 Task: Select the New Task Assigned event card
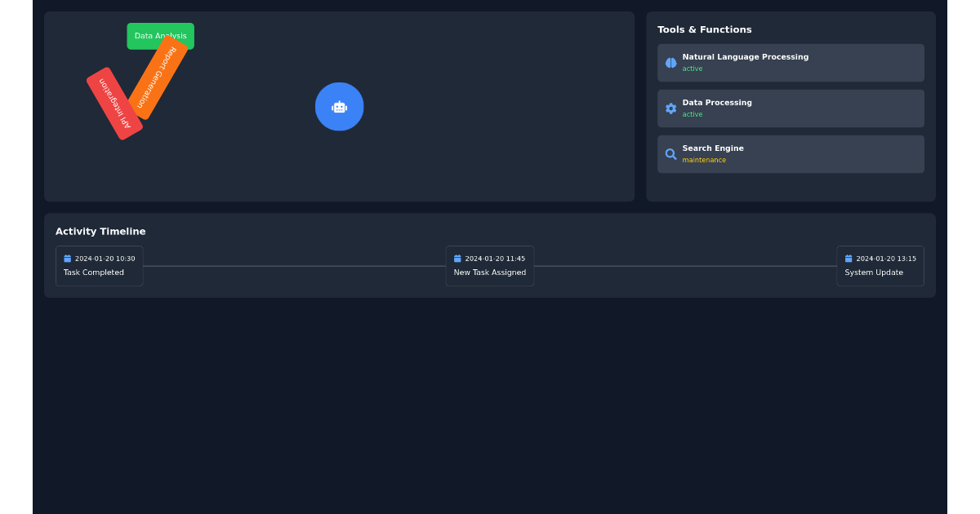click(489, 265)
